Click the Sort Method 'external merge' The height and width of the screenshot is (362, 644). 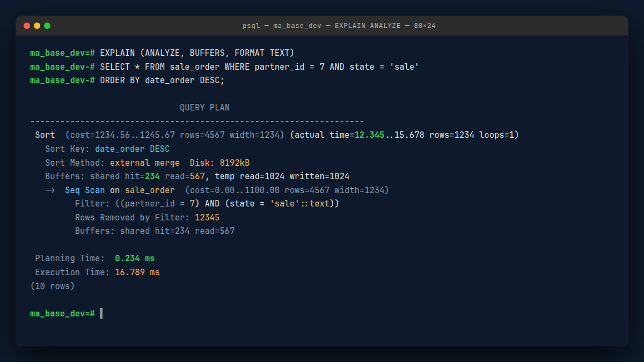pos(145,162)
